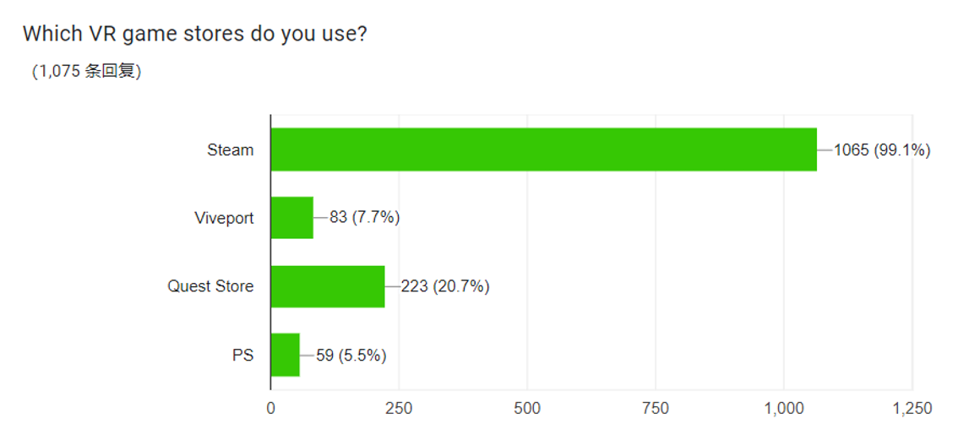Image resolution: width=980 pixels, height=440 pixels.
Task: Select the Viveport category label
Action: coord(225,219)
